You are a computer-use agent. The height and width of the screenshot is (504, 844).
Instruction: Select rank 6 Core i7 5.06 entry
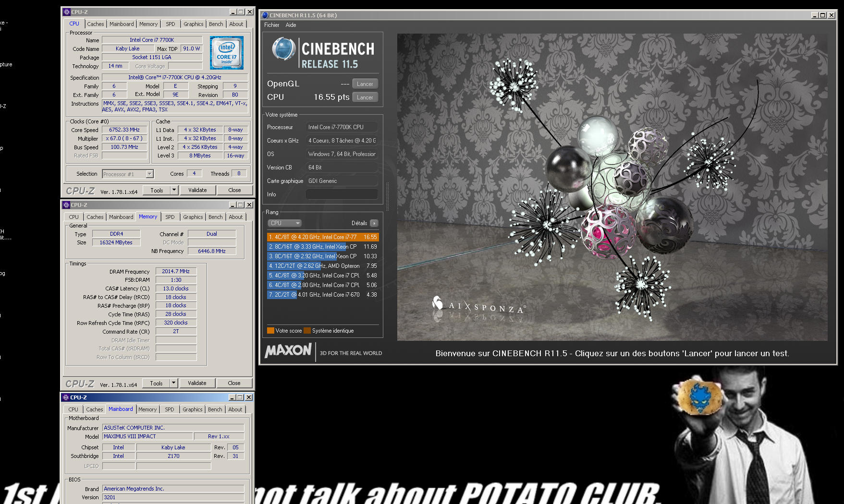[x=323, y=285]
